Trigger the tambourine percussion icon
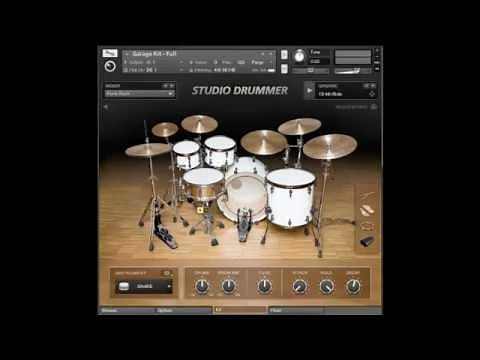This screenshot has height=360, width=480. coord(367,226)
